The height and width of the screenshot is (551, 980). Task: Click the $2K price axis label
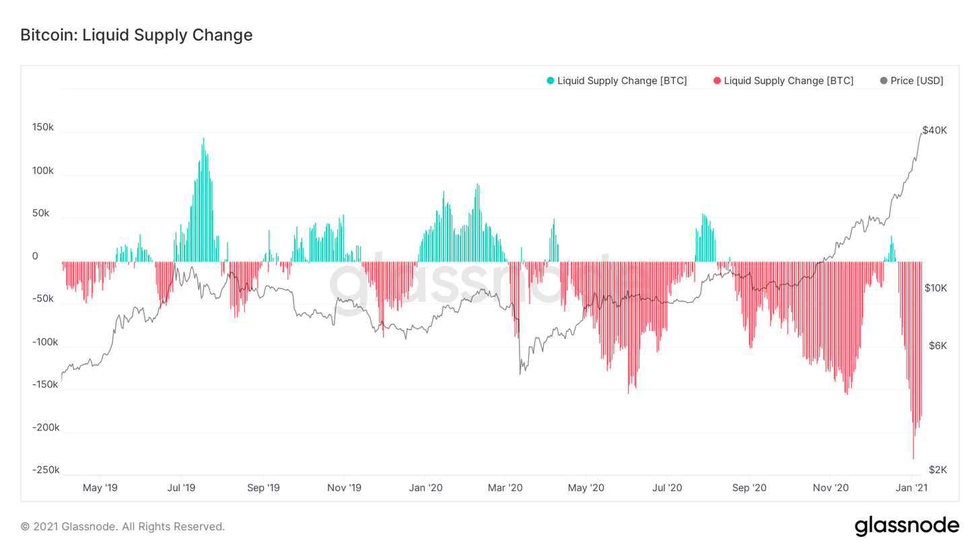(x=938, y=470)
